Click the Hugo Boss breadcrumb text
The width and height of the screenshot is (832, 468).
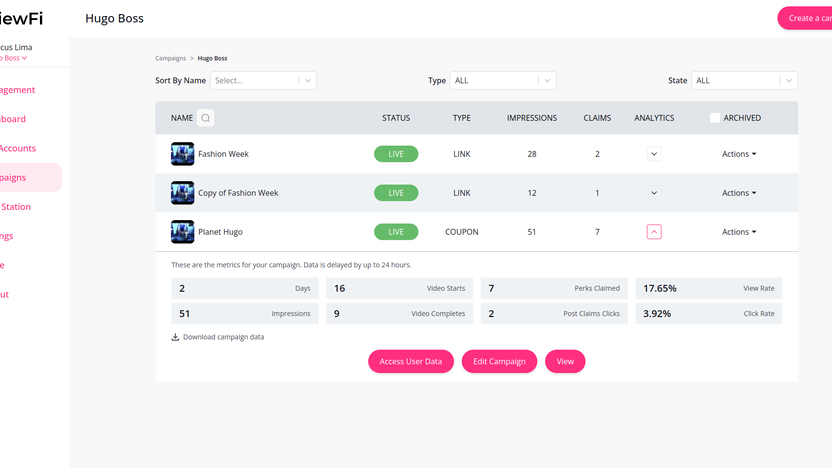coord(212,58)
